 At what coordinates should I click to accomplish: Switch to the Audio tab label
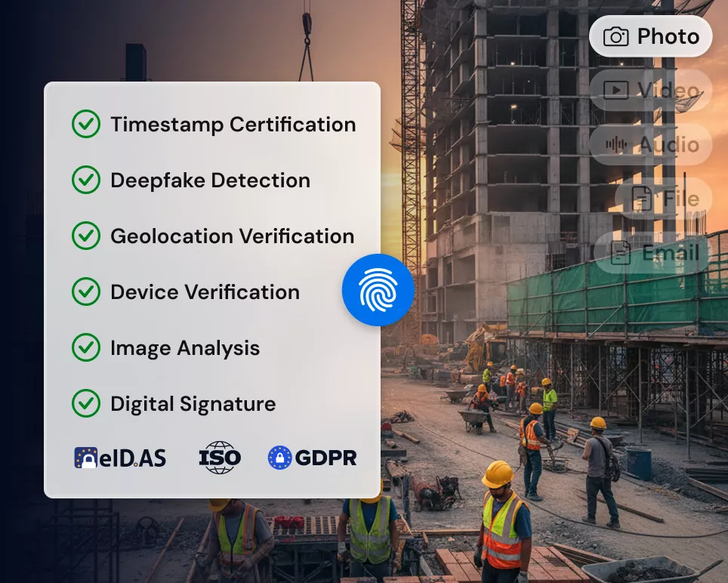[x=669, y=145]
